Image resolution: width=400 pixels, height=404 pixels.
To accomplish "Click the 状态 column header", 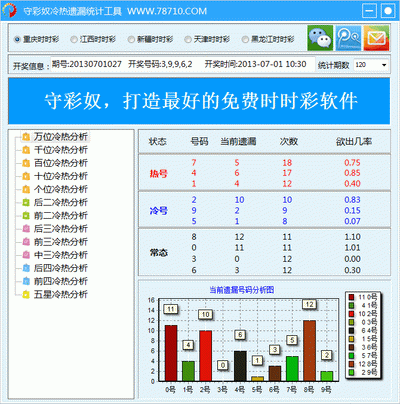I will coord(158,142).
